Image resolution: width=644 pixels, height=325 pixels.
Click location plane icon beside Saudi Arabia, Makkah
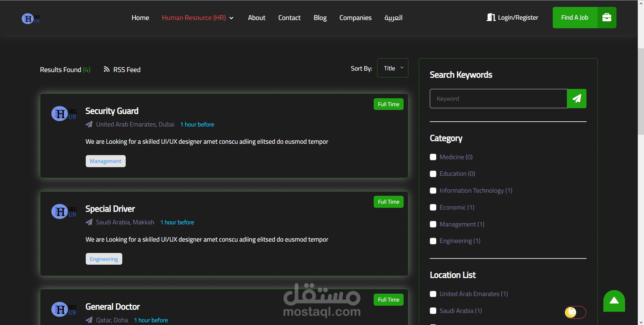(x=89, y=222)
